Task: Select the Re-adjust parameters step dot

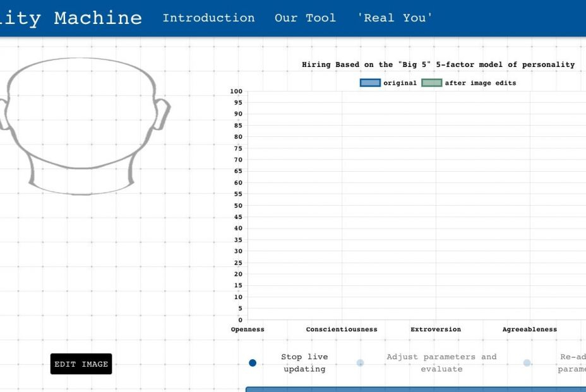Action: (x=527, y=363)
